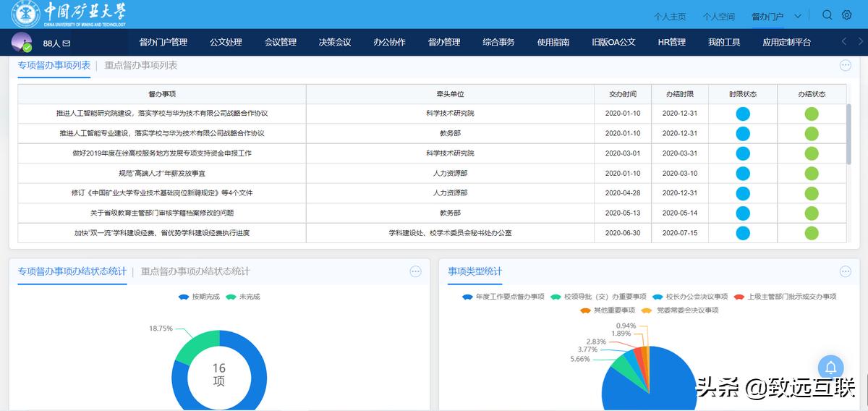Click the 办结时限 column header
The height and width of the screenshot is (411, 868).
coord(680,94)
